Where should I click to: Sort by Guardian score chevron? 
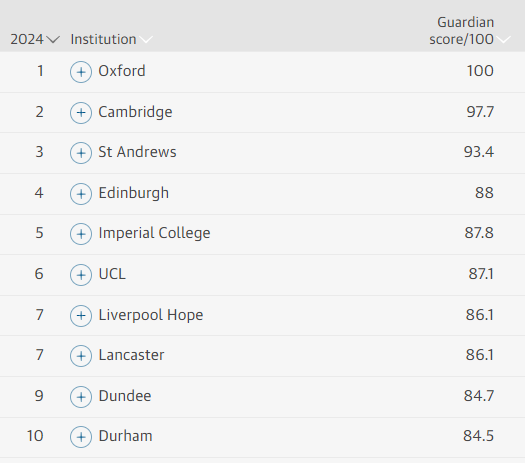504,40
